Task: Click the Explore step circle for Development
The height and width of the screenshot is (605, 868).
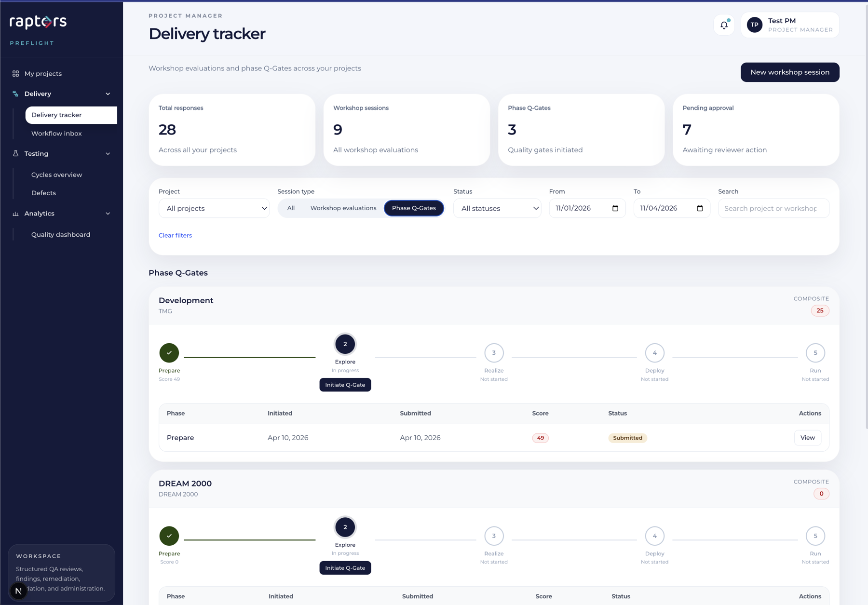Action: point(345,344)
